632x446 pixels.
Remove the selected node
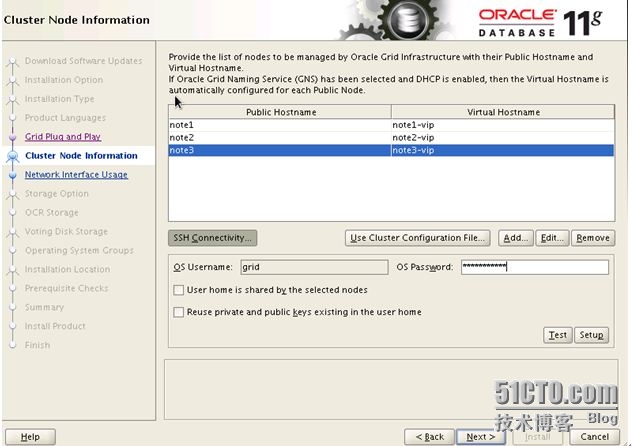coord(593,238)
